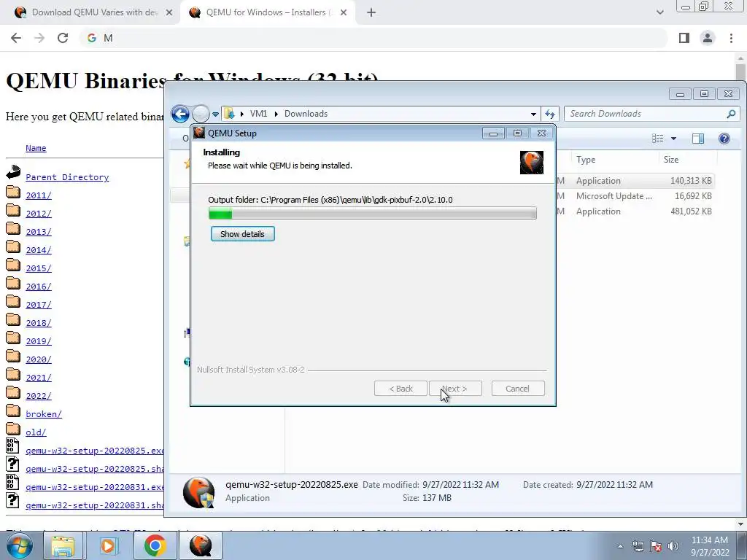Viewport: 747px width, 560px height.
Task: Show hidden system tray icons
Action: [620, 546]
